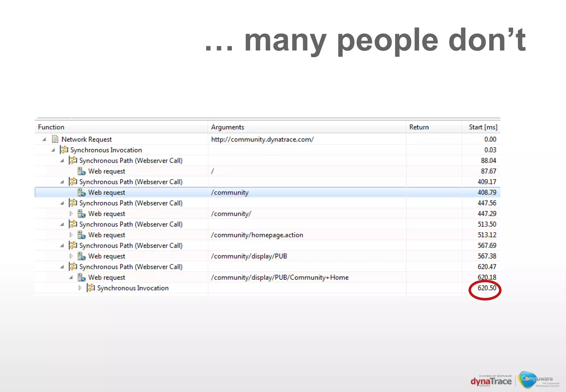Click the icon beside top Synchronous Invocation at 0.03

coord(64,150)
